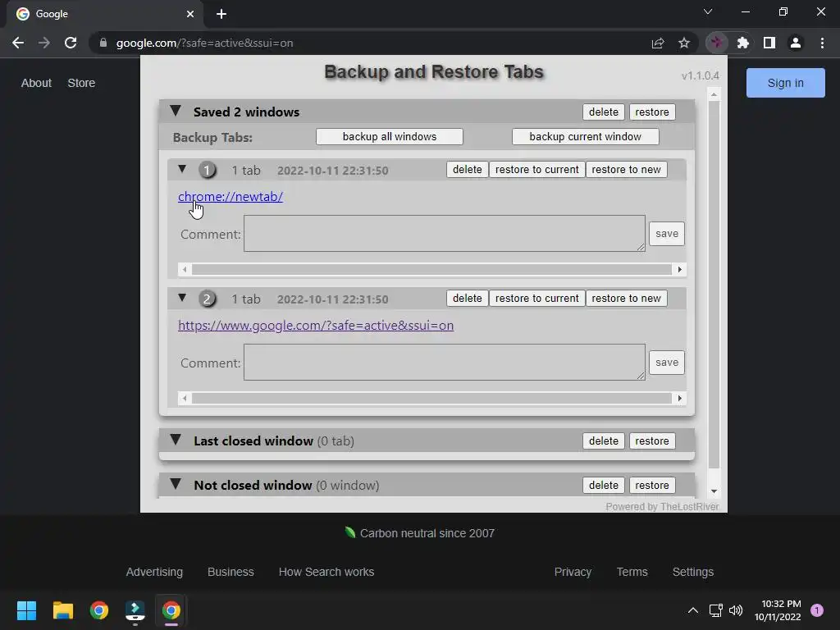The image size is (840, 630).
Task: Open the volume control in system tray
Action: [736, 610]
